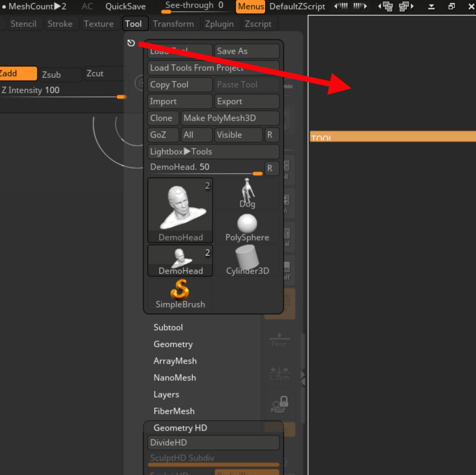Enable Zsub mode
The height and width of the screenshot is (475, 476).
(x=60, y=74)
